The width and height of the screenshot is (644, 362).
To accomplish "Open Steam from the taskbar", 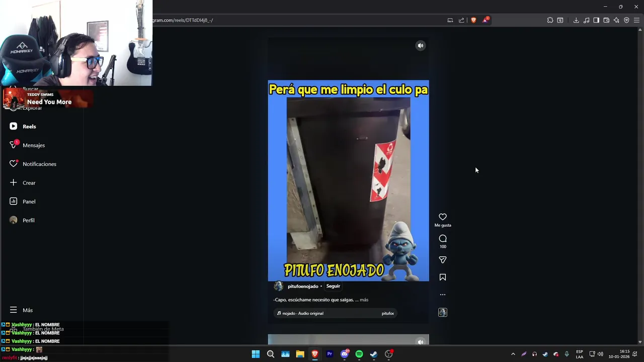I will [x=374, y=354].
